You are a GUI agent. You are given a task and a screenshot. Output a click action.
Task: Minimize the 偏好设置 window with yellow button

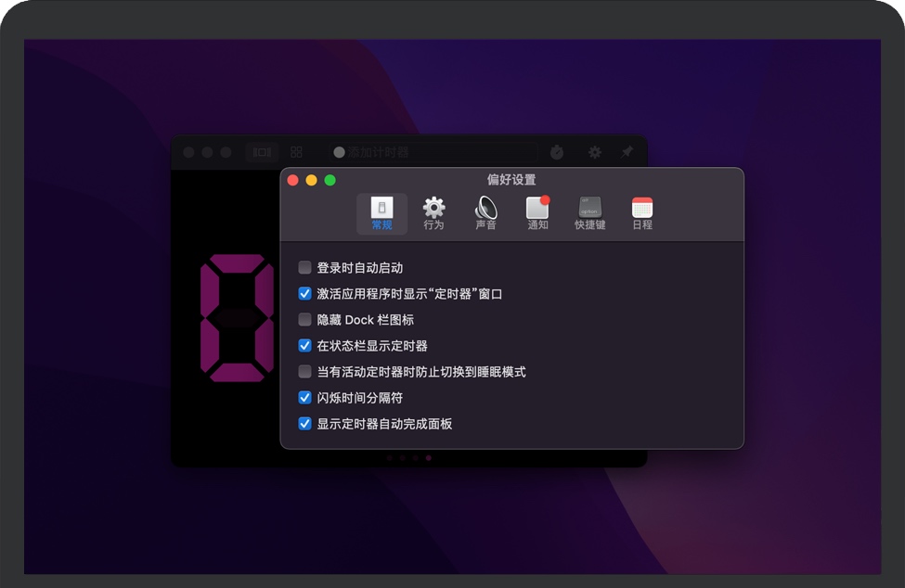[311, 181]
